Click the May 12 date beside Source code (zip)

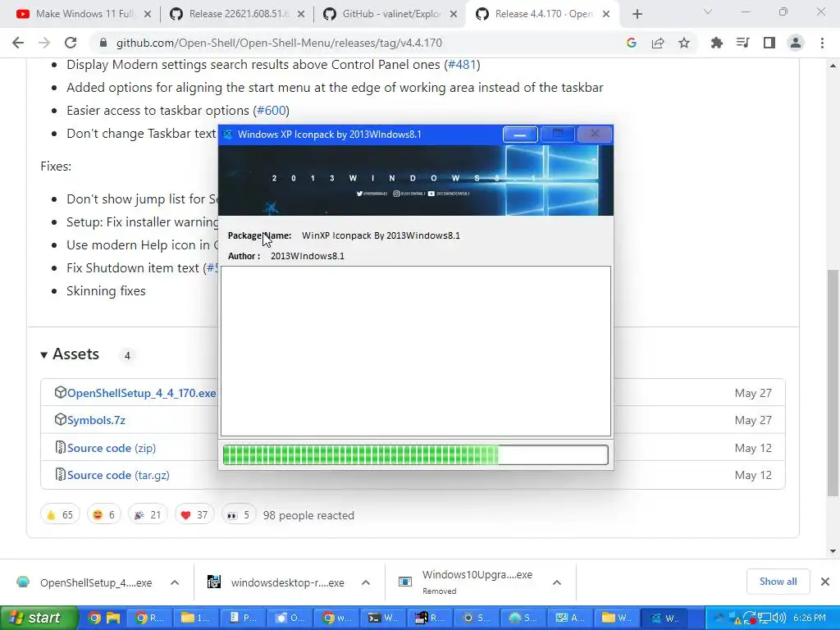753,448
